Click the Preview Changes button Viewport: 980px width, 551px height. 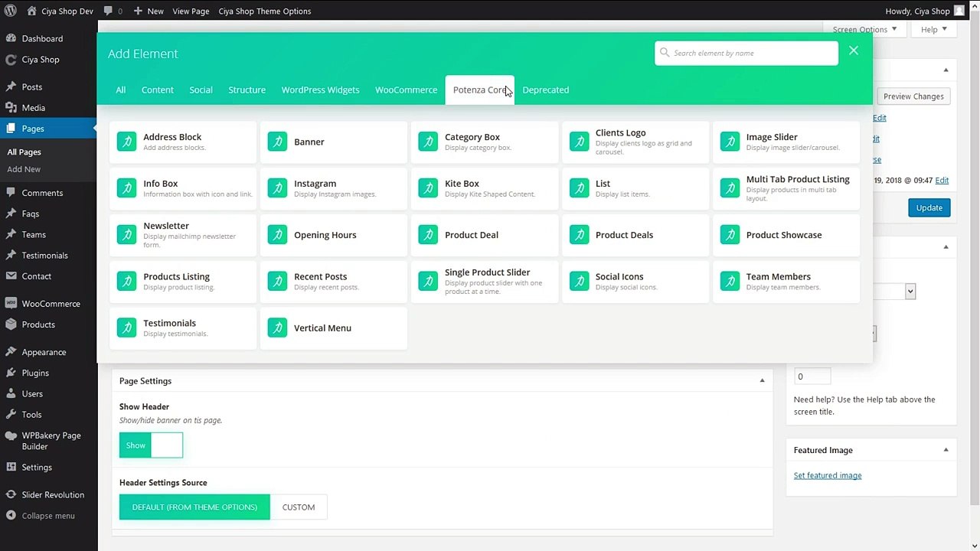tap(913, 96)
